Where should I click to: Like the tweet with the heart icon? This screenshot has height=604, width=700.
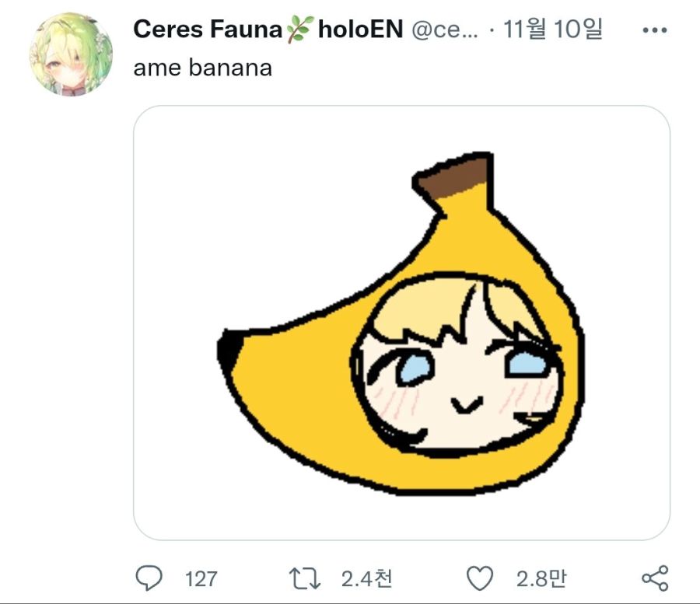click(x=480, y=578)
